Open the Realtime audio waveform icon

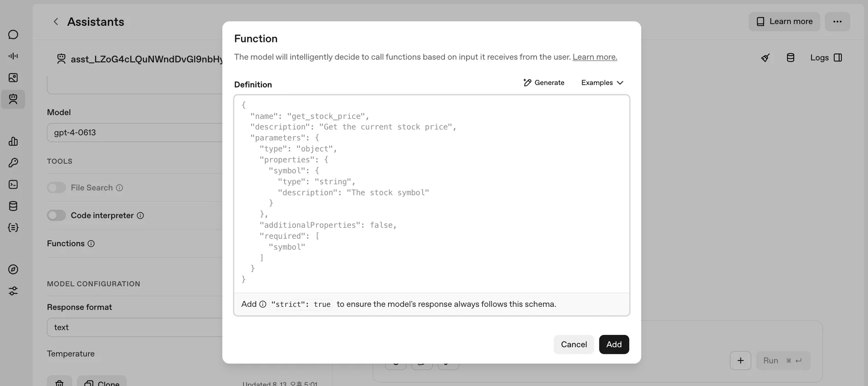point(13,56)
